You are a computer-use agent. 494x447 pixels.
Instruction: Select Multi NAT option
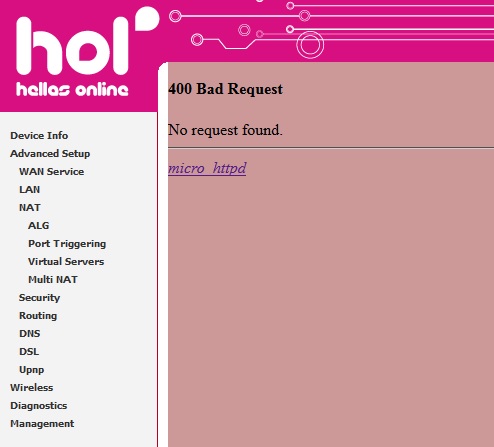point(53,280)
